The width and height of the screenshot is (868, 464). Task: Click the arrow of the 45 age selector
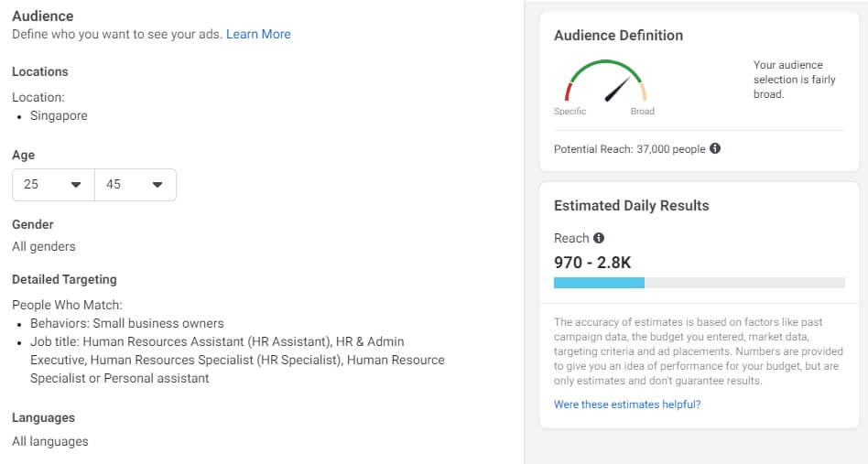(157, 185)
